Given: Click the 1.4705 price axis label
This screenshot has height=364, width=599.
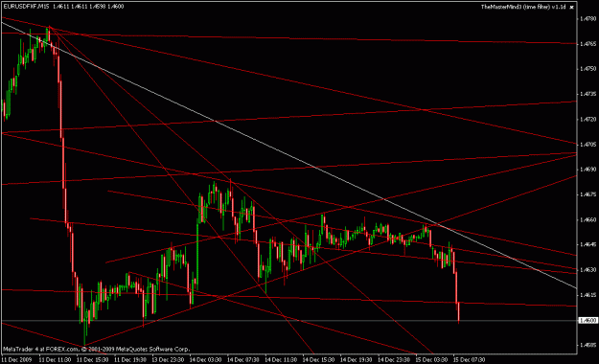Looking at the screenshot, I should click(587, 145).
